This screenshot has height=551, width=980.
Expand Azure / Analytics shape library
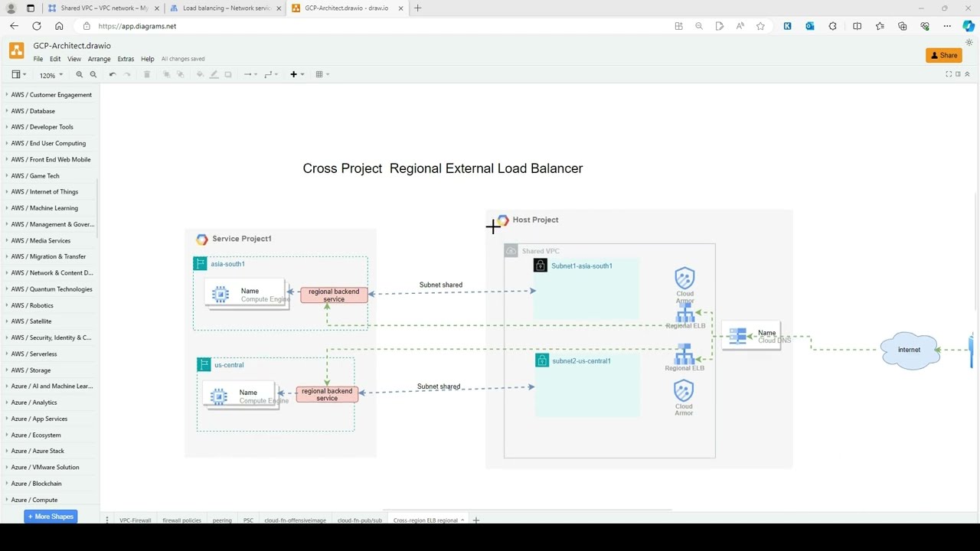(50, 403)
